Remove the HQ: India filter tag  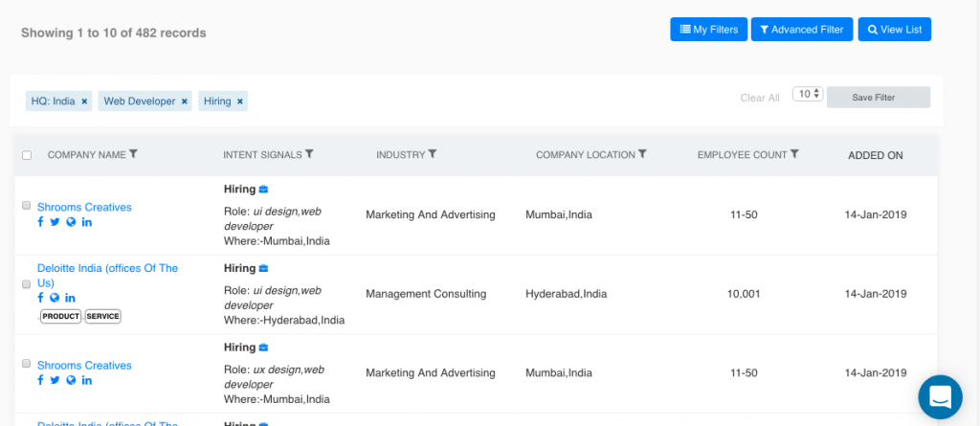click(x=84, y=101)
